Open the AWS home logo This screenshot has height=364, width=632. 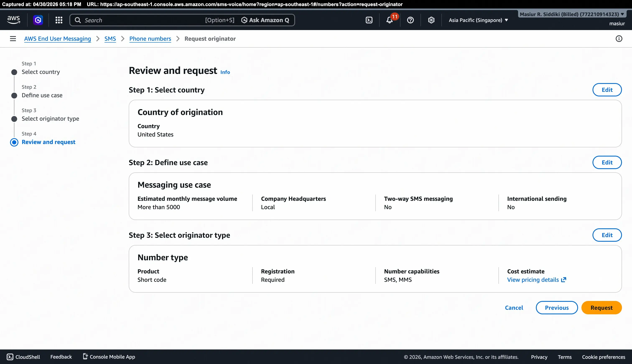coord(14,20)
